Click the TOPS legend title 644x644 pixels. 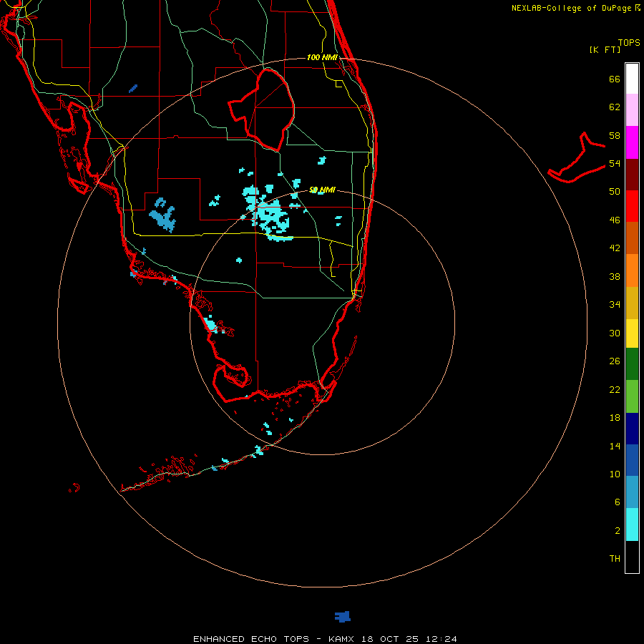(x=629, y=42)
